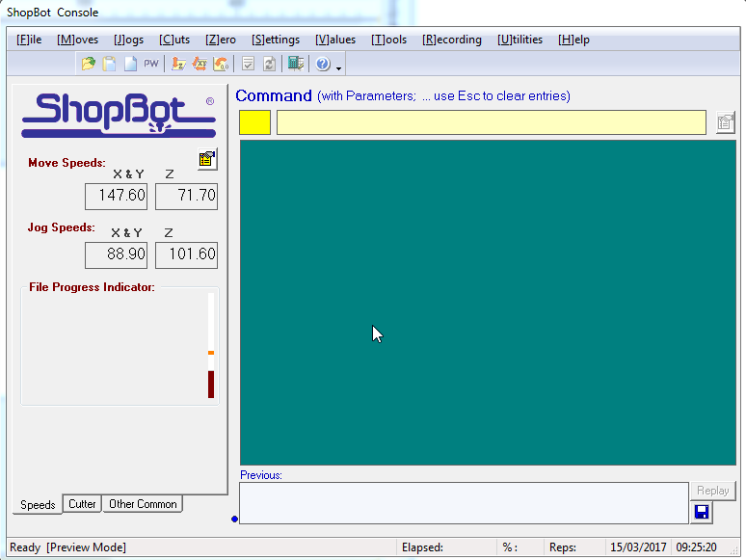Click the yellow command letter box
The height and width of the screenshot is (560, 746).
click(255, 122)
